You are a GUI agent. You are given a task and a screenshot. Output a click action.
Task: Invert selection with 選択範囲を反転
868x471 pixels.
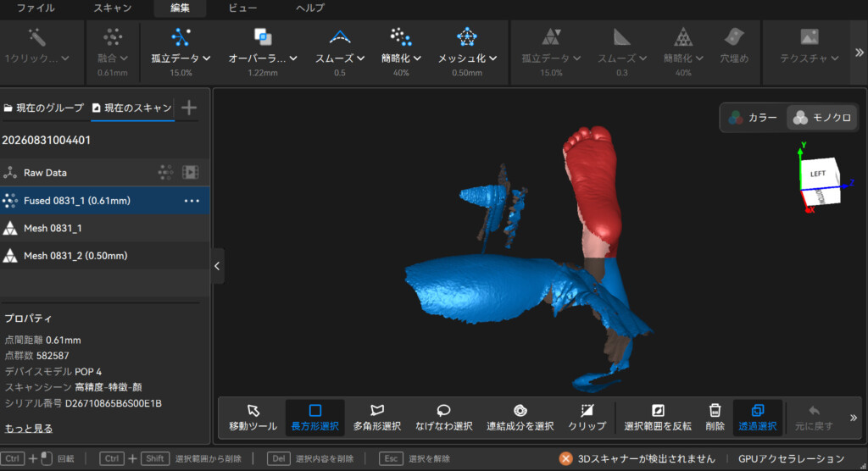(x=658, y=418)
